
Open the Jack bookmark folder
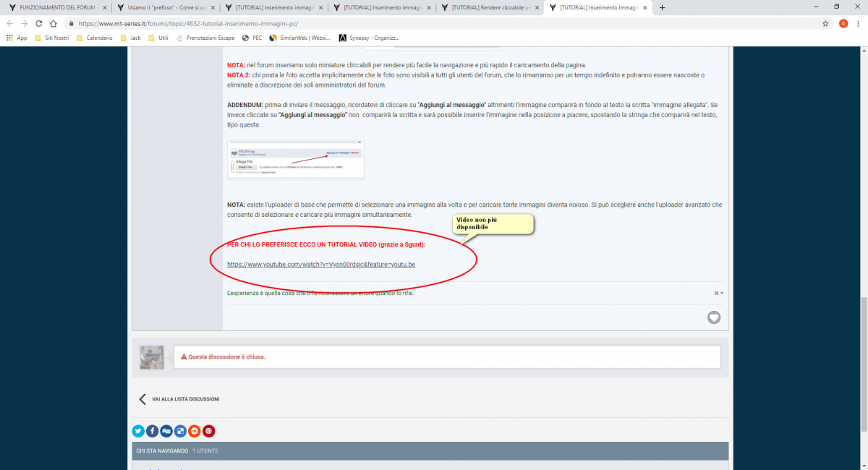(x=130, y=38)
